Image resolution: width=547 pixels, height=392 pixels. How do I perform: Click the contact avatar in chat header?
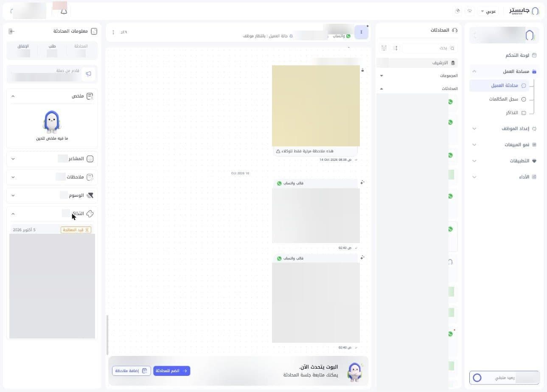361,32
